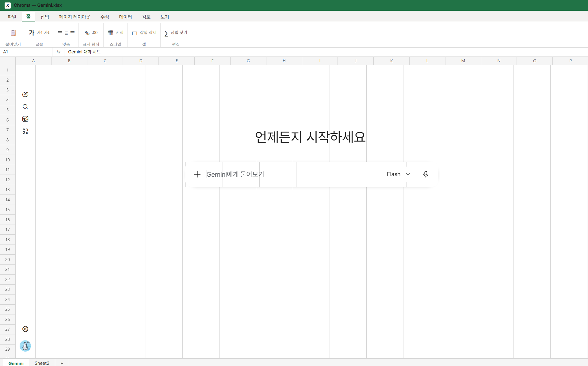Image resolution: width=588 pixels, height=366 pixels.
Task: Click the Gemini에게 물어보기 input field
Action: click(x=291, y=174)
